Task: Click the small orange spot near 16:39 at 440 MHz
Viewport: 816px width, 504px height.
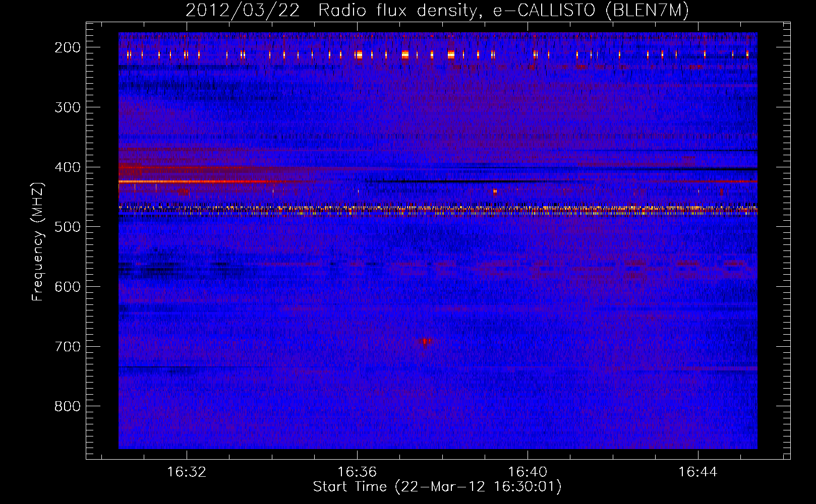Action: tap(495, 191)
